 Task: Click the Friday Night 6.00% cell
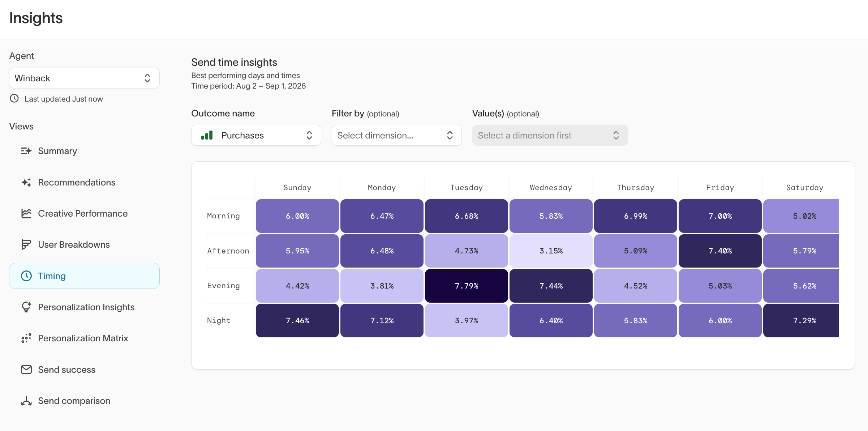[x=720, y=320]
